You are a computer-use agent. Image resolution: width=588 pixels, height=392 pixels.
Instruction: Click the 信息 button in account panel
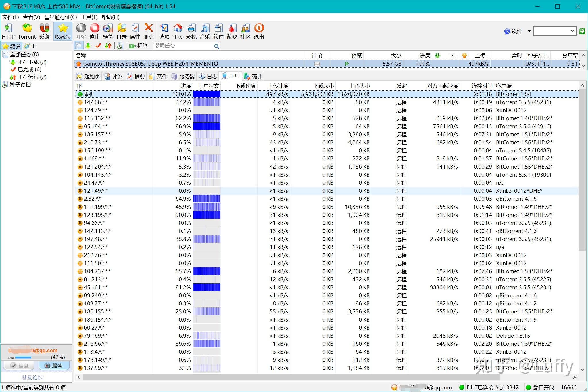pyautogui.click(x=19, y=366)
